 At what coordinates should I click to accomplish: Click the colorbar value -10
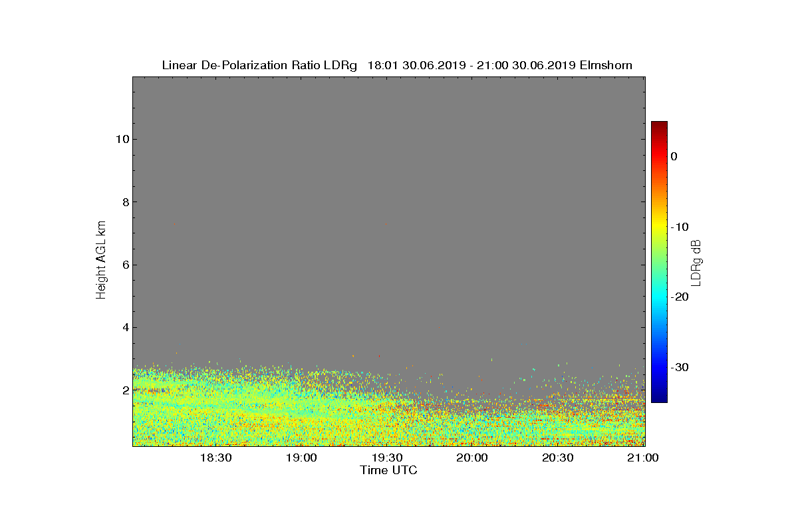[679, 227]
